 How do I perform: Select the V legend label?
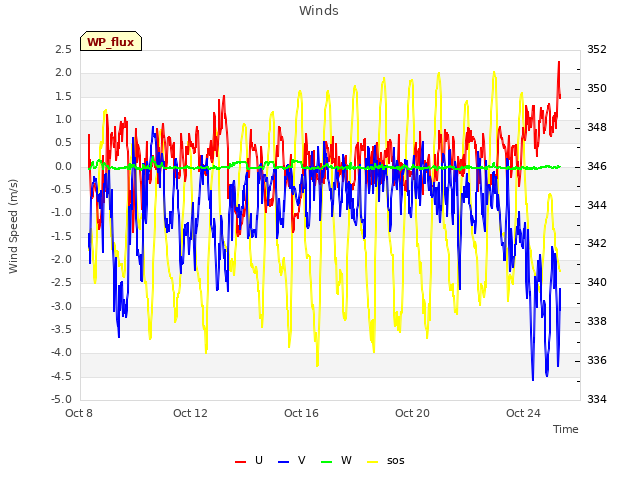pyautogui.click(x=302, y=460)
